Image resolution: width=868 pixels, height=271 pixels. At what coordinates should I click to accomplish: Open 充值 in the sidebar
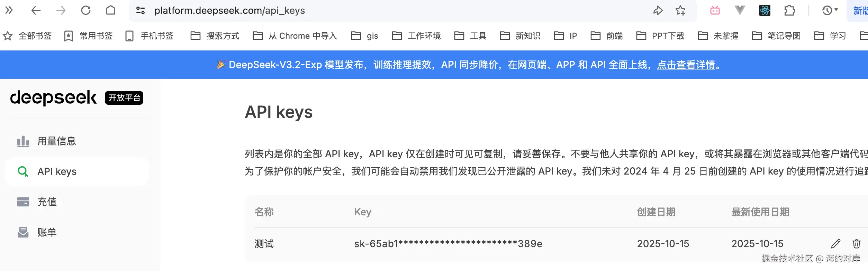point(77,202)
